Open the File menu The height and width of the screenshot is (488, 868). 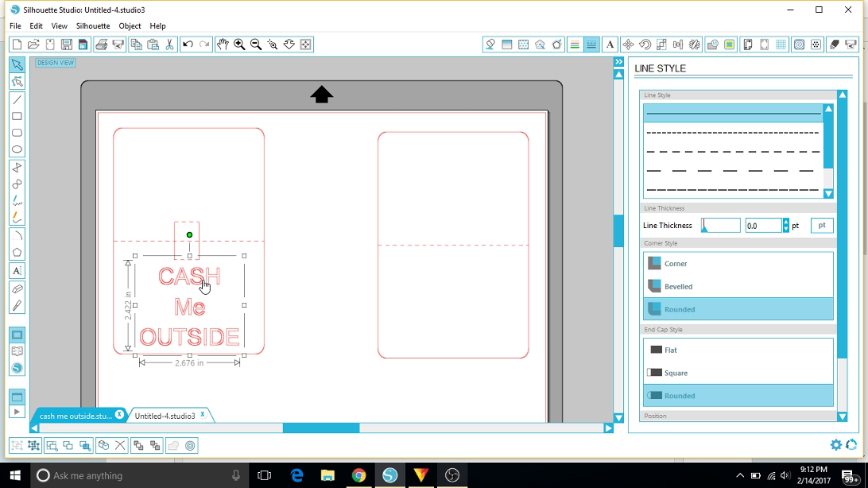[x=16, y=26]
